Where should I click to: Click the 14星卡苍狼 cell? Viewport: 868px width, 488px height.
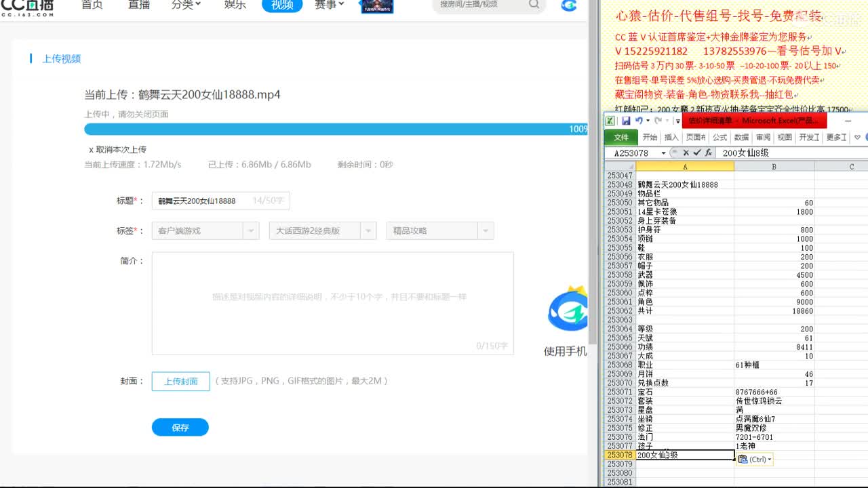pos(685,211)
